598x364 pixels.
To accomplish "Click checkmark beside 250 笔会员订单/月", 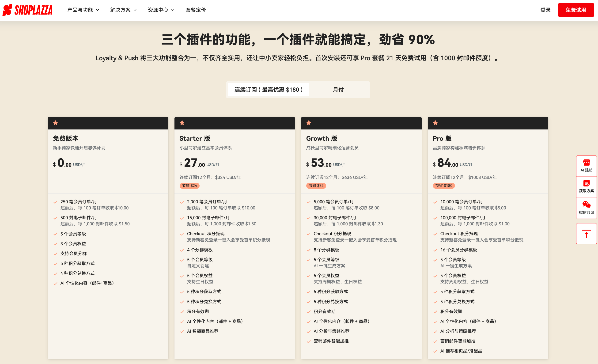I will [x=55, y=202].
